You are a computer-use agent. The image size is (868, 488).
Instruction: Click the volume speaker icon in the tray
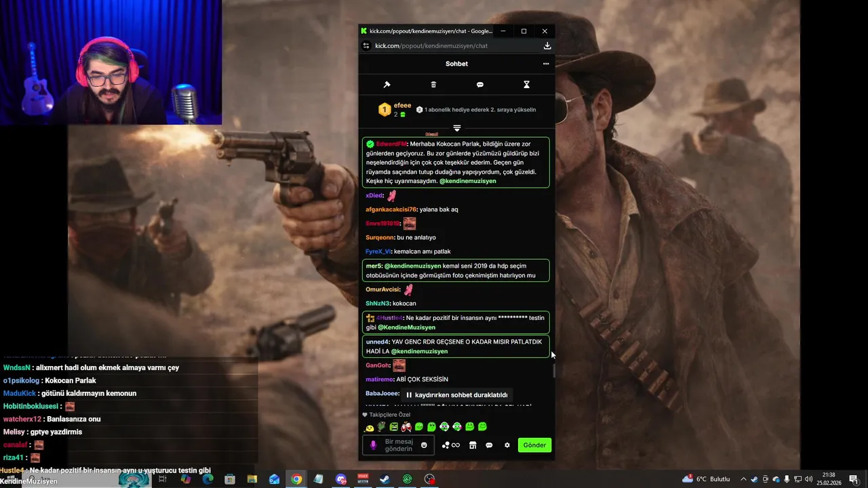point(808,479)
